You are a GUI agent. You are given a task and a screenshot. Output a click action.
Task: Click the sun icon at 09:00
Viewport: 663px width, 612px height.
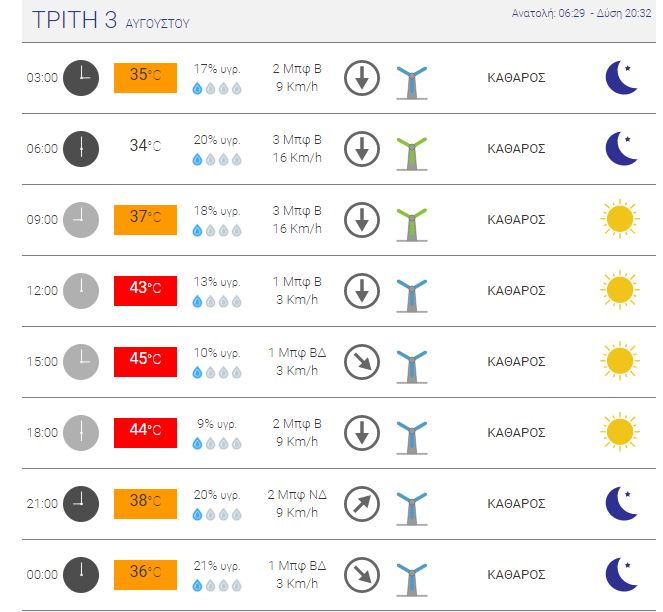coord(621,219)
